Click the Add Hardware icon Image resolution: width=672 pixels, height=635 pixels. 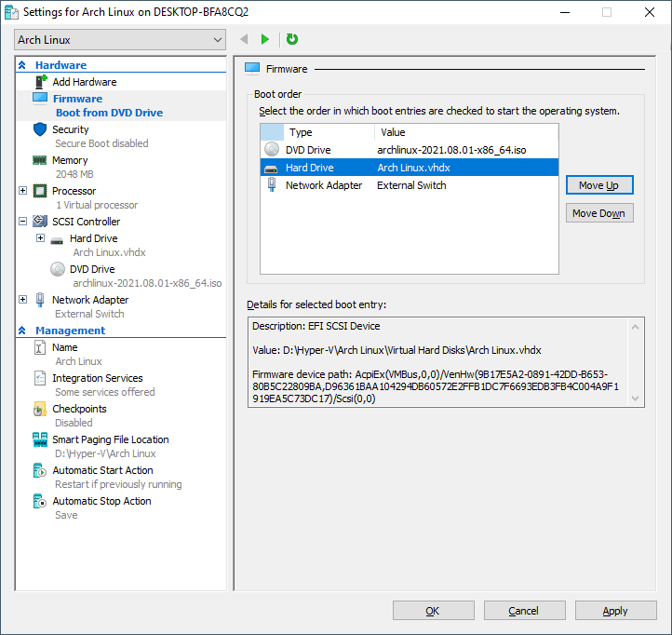(x=40, y=82)
